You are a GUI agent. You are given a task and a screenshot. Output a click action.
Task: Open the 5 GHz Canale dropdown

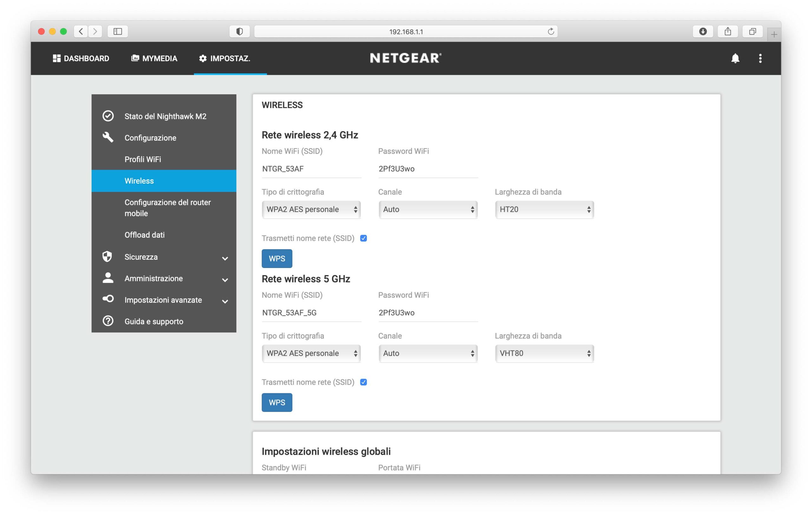point(428,353)
